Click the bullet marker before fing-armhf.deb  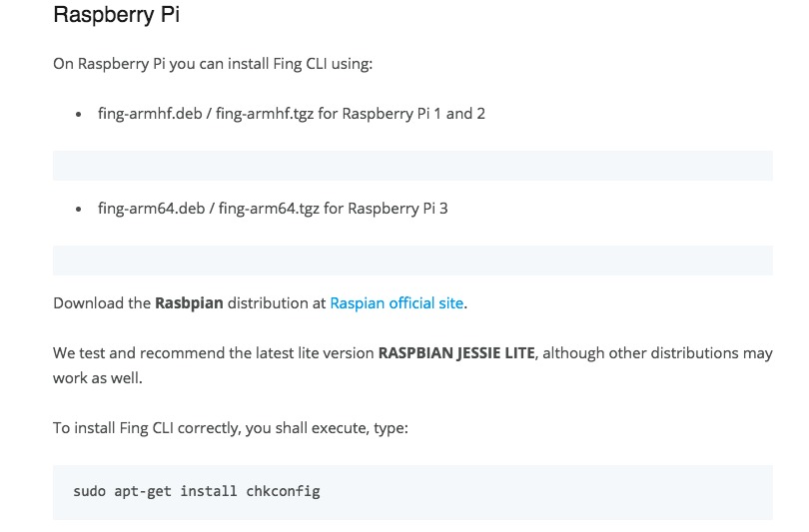click(x=79, y=115)
